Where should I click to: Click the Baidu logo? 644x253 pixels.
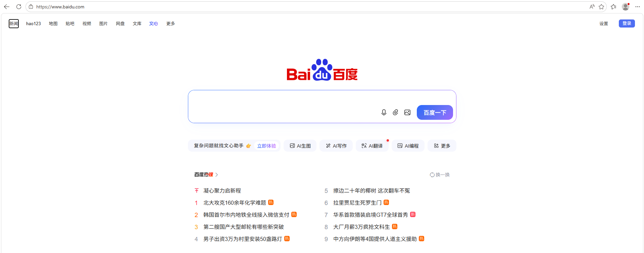pyautogui.click(x=322, y=70)
